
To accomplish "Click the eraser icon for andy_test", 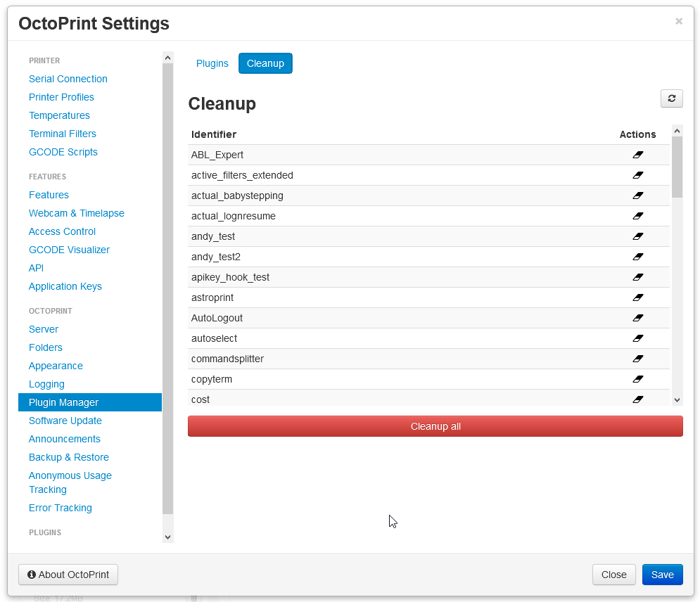I will pos(637,236).
